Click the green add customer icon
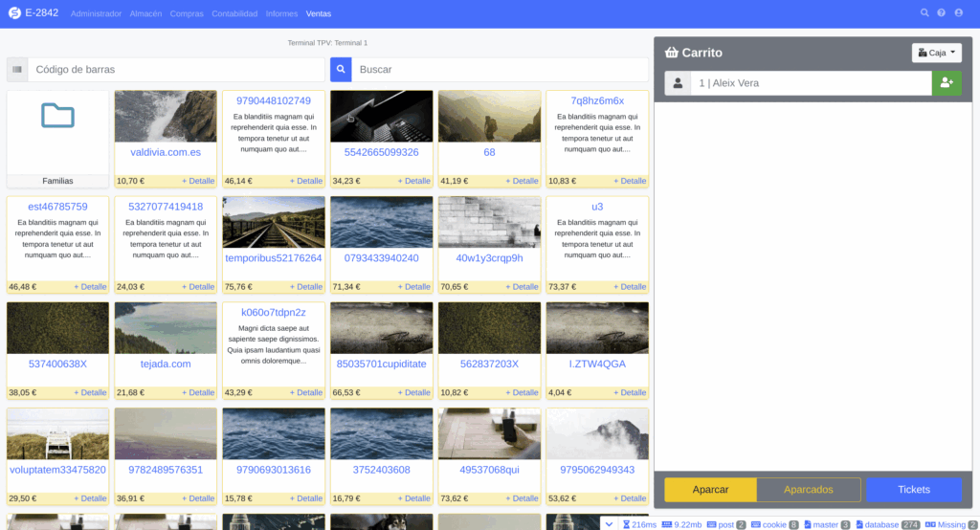Screen dimensions: 980x530 (x=947, y=83)
